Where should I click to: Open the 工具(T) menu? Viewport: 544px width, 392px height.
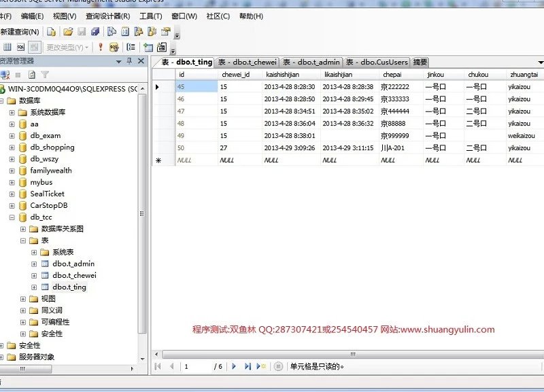[x=150, y=16]
